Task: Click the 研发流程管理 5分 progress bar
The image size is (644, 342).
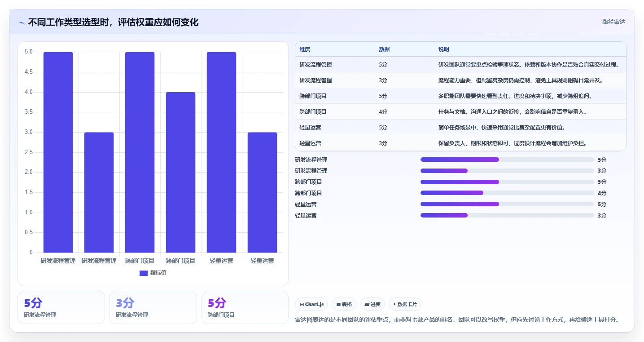Action: click(507, 160)
